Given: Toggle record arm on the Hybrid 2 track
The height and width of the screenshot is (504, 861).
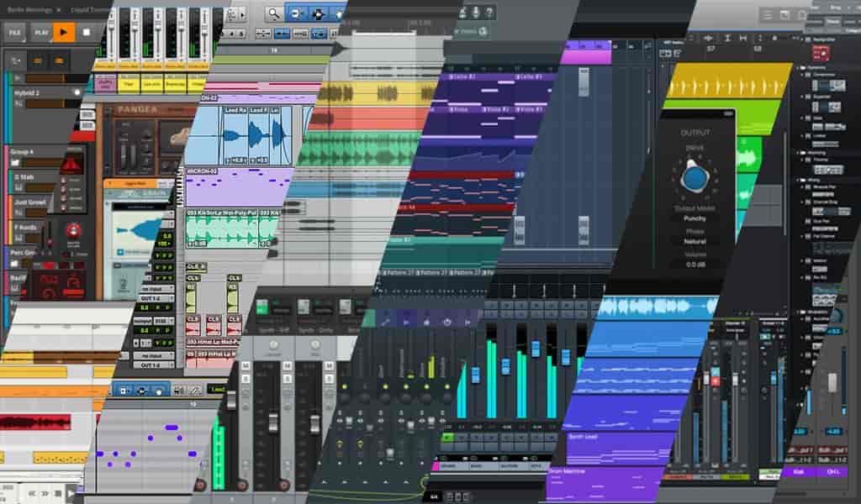Looking at the screenshot, I should 77,92.
